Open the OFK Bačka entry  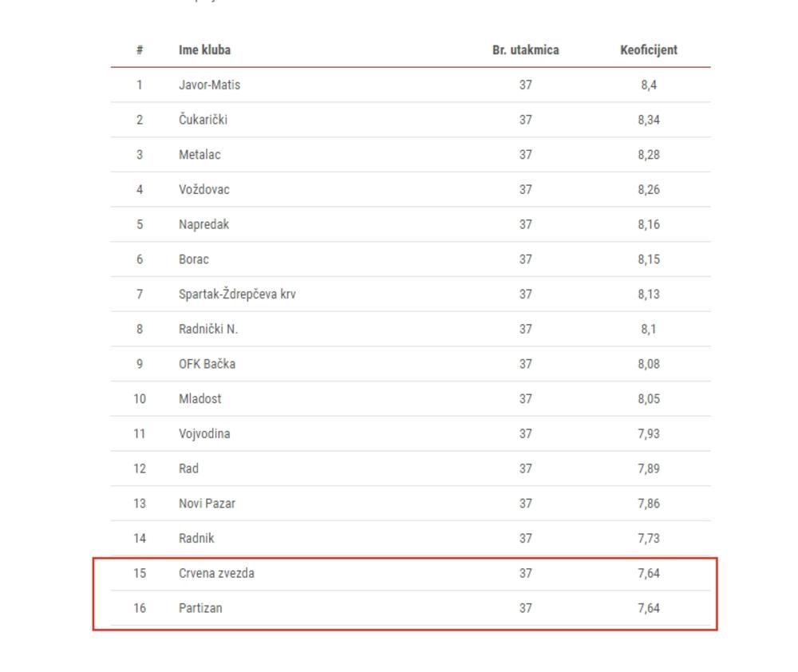207,364
